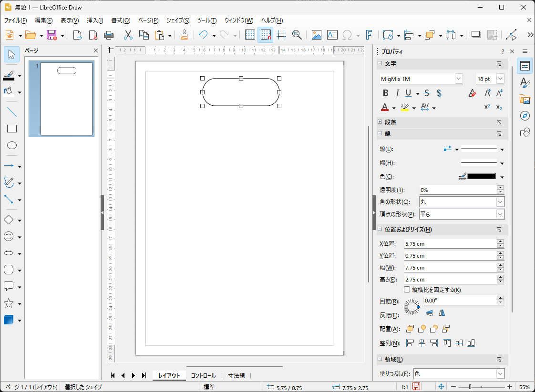This screenshot has height=392, width=535.
Task: Choose the Curves and Polygons tool
Action: click(10, 182)
